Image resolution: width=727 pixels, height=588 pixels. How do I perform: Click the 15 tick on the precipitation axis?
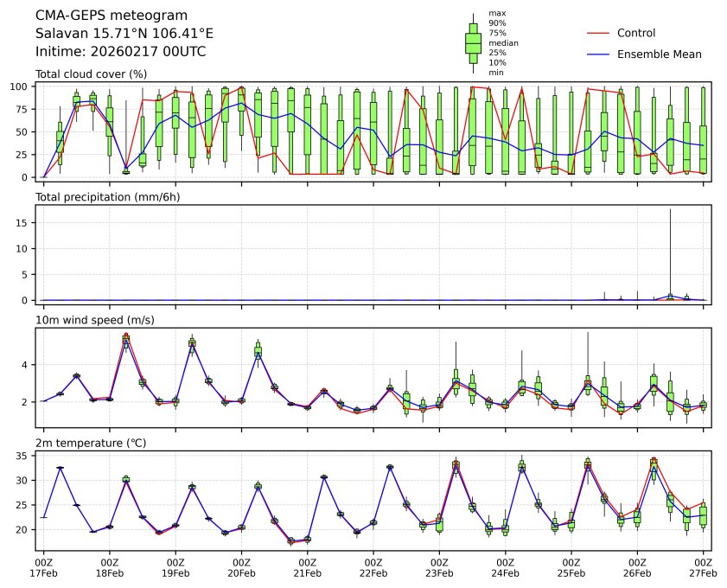pyautogui.click(x=25, y=222)
